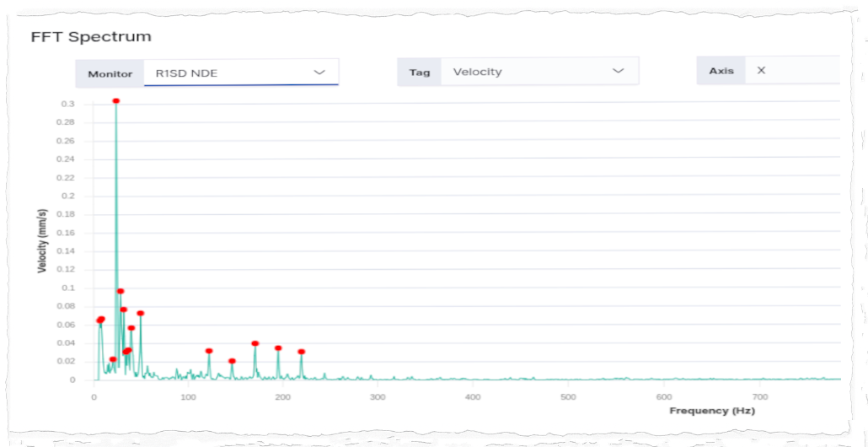Select the red peak marker near 195 Hz
Screen dimensions: 868x447
point(278,347)
